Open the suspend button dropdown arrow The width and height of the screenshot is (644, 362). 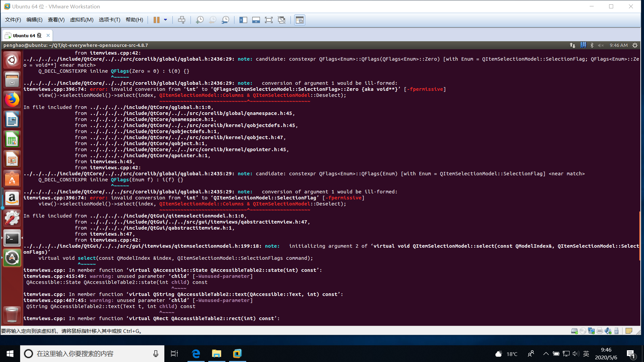pyautogui.click(x=165, y=20)
